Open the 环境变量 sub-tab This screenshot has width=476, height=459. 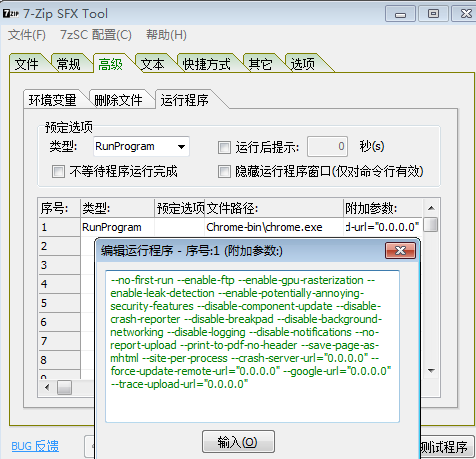[x=53, y=100]
